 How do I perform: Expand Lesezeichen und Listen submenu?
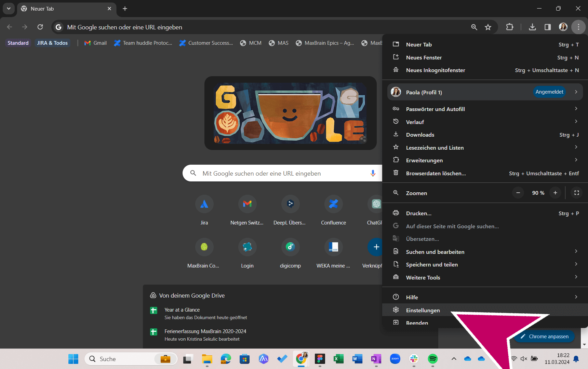[576, 147]
